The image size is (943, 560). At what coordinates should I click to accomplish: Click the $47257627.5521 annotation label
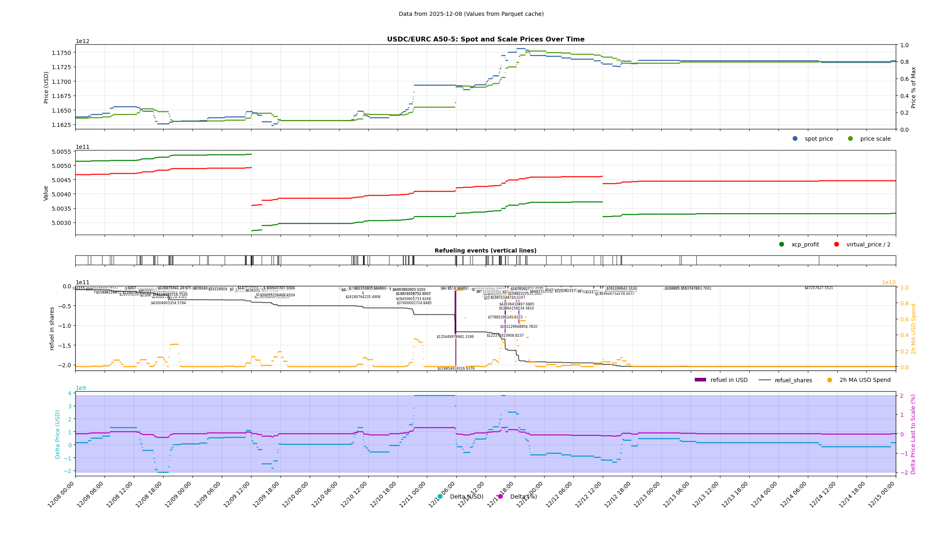coord(818,288)
